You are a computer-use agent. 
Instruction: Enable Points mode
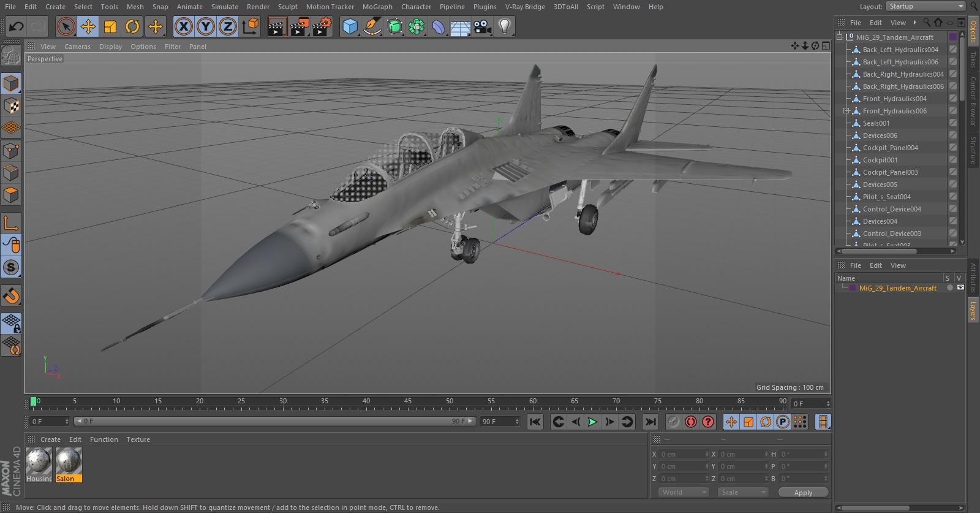pos(11,151)
